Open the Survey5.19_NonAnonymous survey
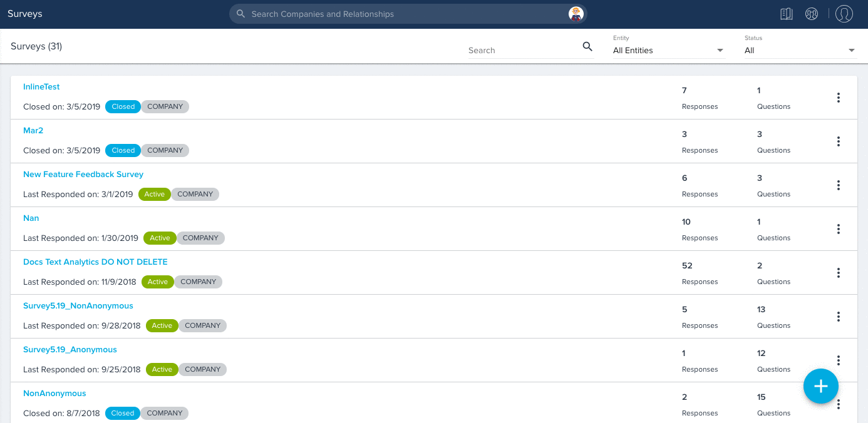This screenshot has height=423, width=868. click(78, 306)
